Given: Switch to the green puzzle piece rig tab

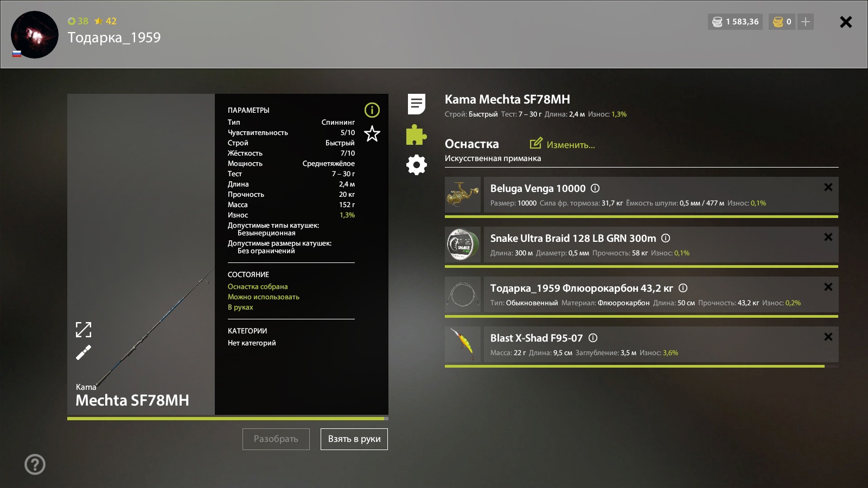Looking at the screenshot, I should click(417, 135).
